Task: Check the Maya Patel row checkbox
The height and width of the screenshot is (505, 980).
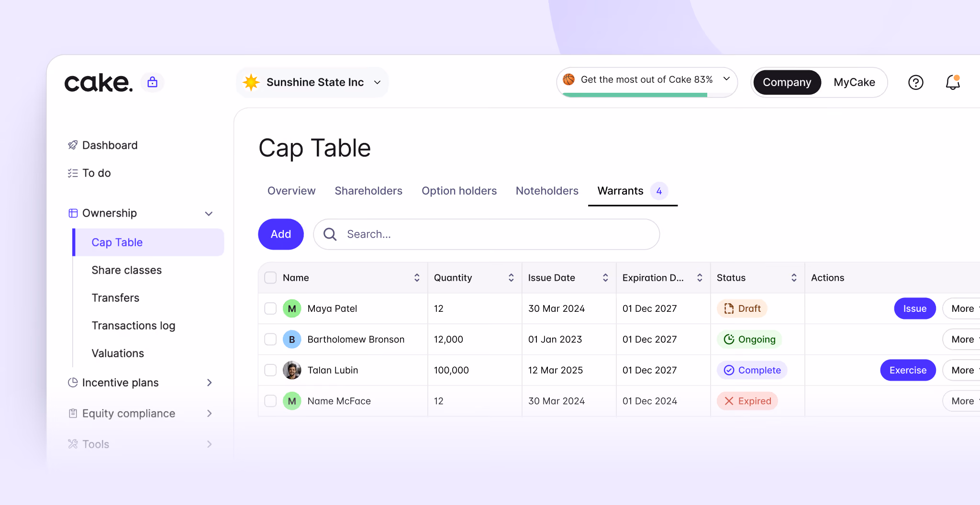Action: [x=270, y=308]
